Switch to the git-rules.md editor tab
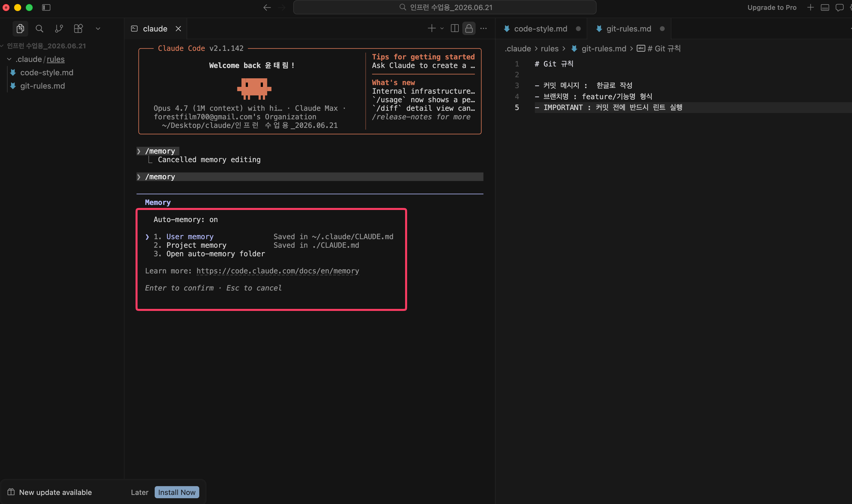 [629, 28]
